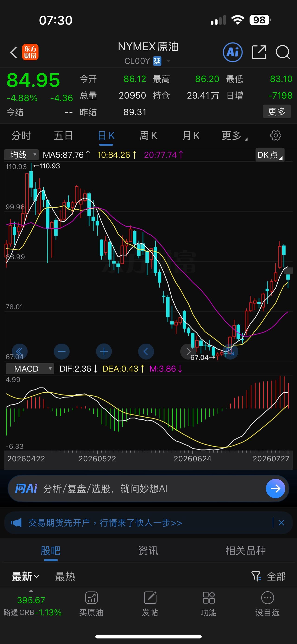Tap the share export icon
Screen dimensions: 297x644
(x=259, y=52)
